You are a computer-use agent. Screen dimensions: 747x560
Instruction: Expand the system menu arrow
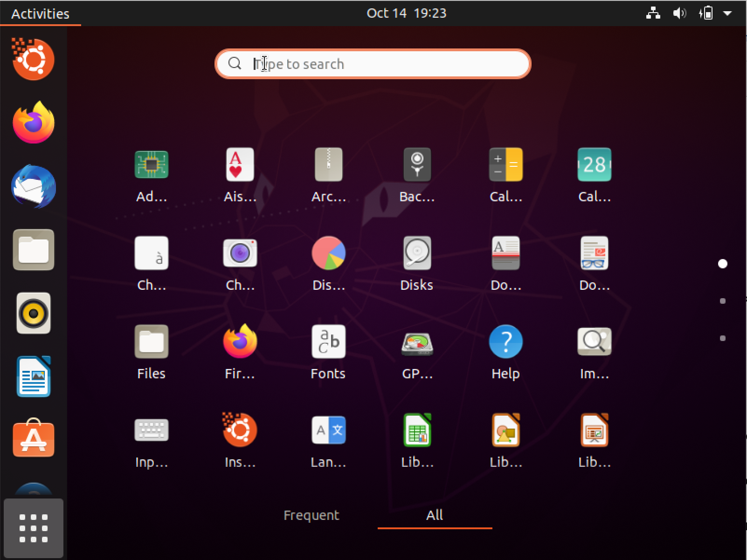pos(727,14)
